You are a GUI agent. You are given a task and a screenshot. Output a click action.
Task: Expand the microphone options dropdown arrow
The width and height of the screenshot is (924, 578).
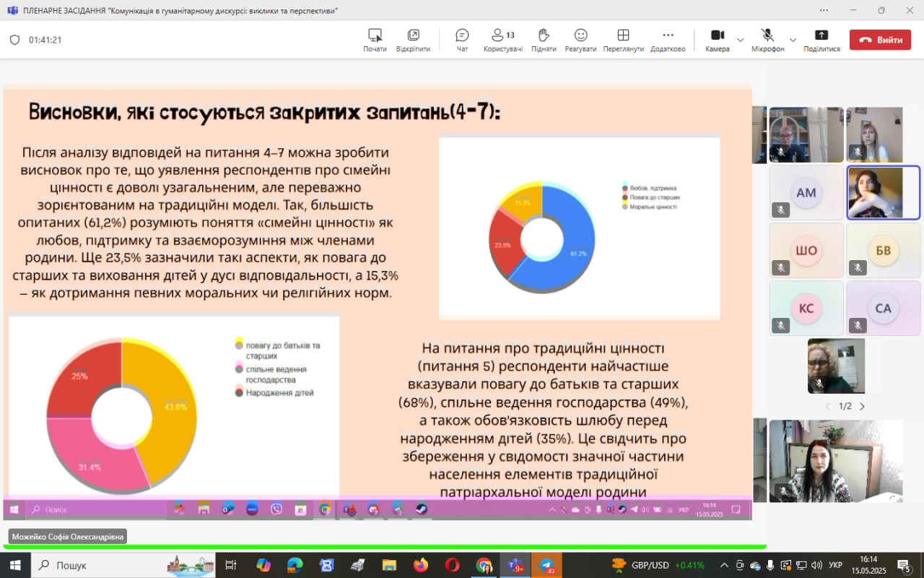click(x=793, y=40)
